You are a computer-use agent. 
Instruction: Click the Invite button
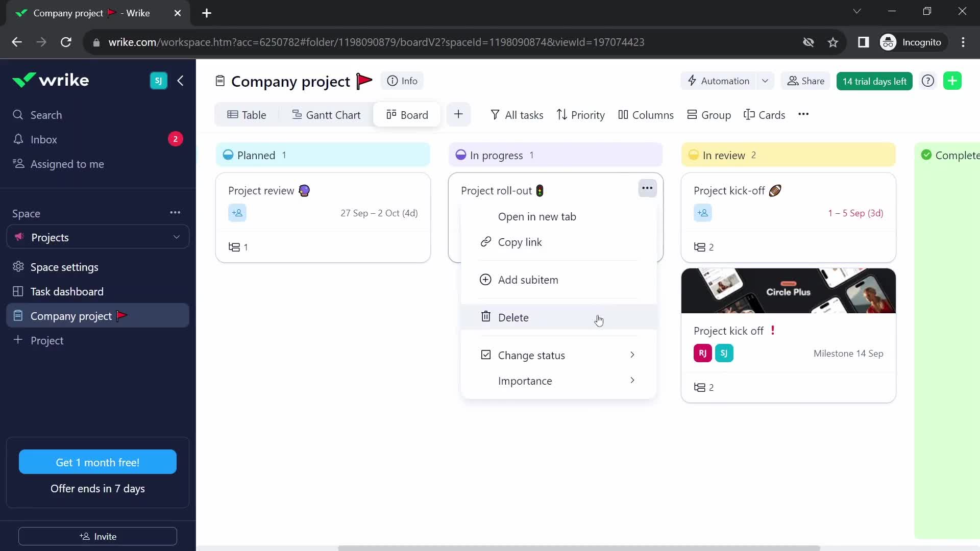97,536
